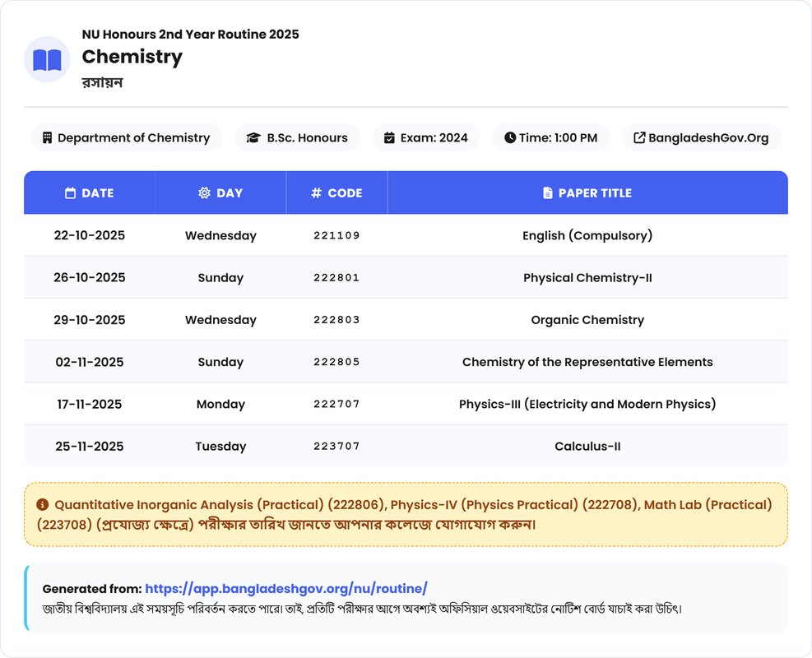
Task: Click the B.Sc. Honours badge
Action: tap(297, 137)
